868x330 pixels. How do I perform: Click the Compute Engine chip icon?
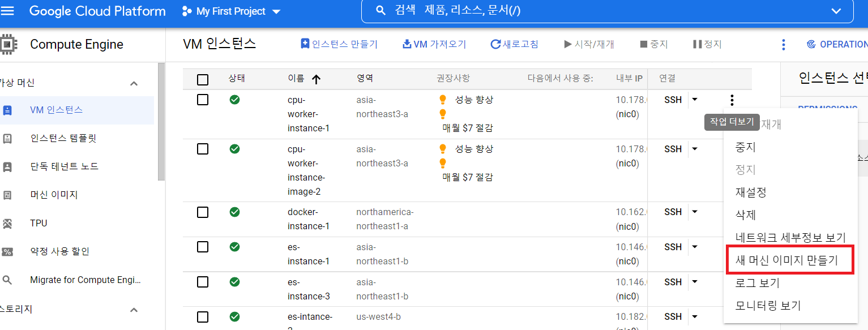pyautogui.click(x=7, y=44)
